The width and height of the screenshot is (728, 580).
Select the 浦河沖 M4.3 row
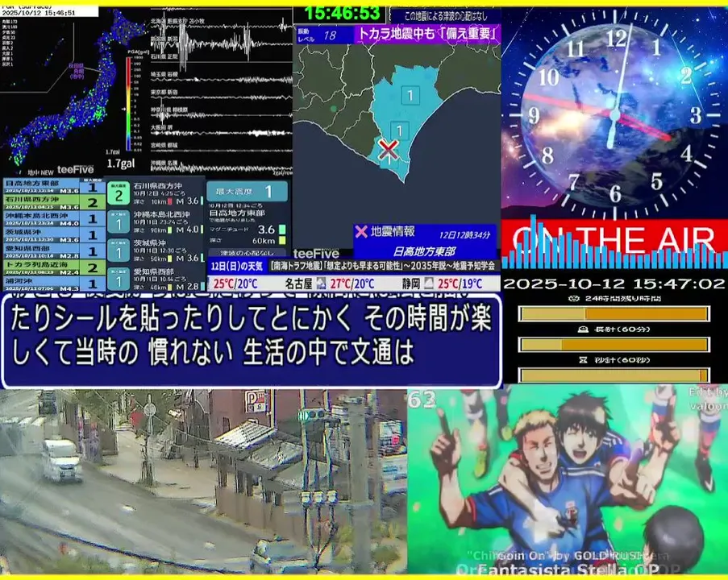[x=54, y=283]
